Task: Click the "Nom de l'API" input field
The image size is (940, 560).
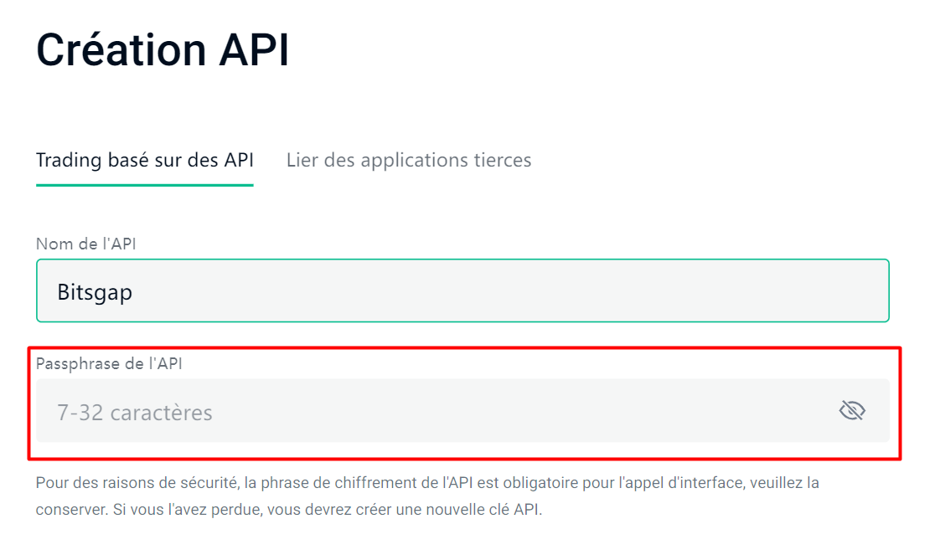Action: pyautogui.click(x=462, y=291)
